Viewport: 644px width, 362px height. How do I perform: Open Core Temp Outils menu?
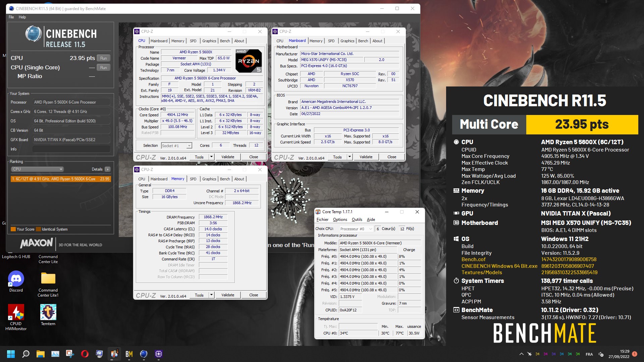coord(357,220)
